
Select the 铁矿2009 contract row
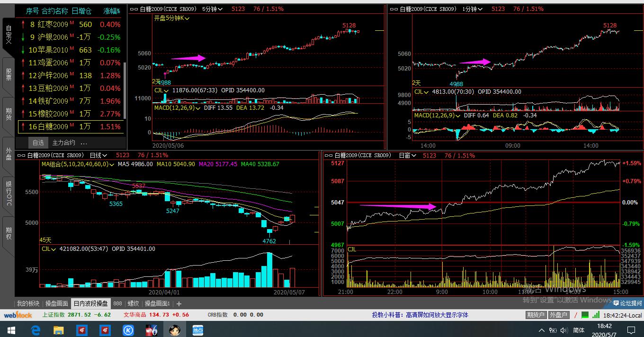70,101
